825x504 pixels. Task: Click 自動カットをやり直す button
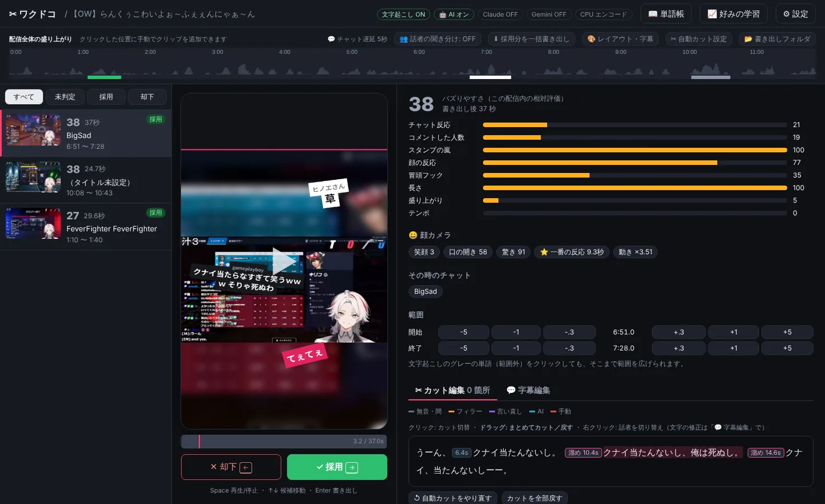(x=453, y=498)
